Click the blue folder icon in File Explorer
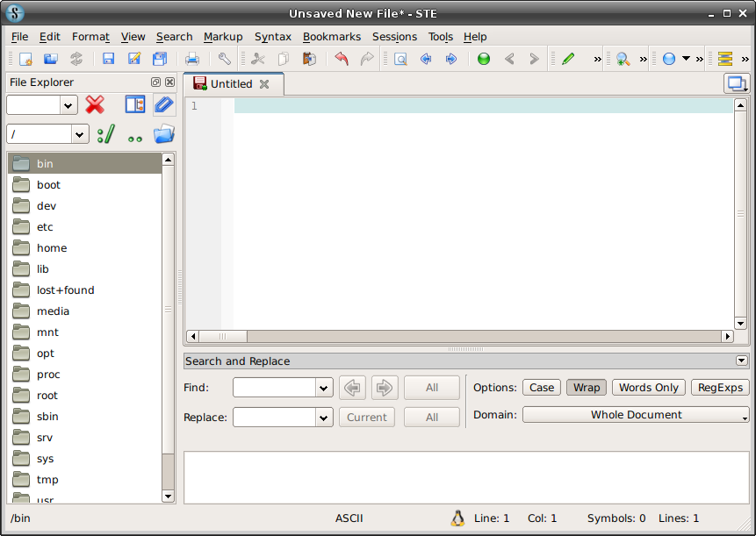Screen dimensions: 756x536 click(164, 134)
